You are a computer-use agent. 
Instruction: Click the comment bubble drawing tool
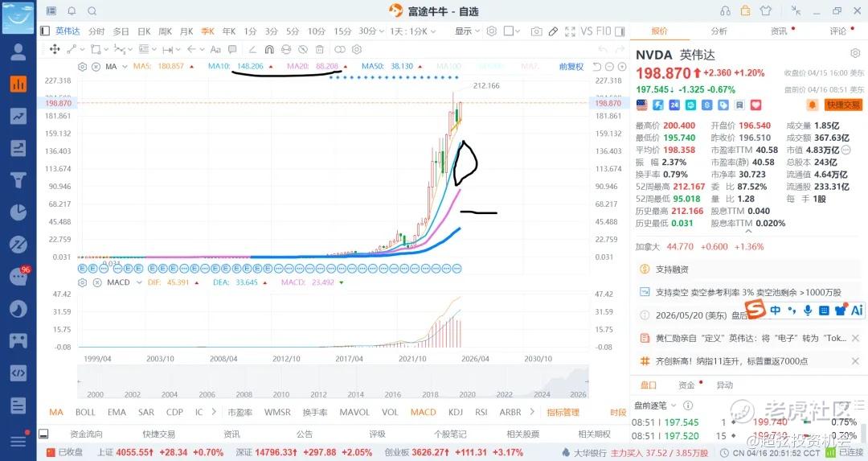pos(232,49)
